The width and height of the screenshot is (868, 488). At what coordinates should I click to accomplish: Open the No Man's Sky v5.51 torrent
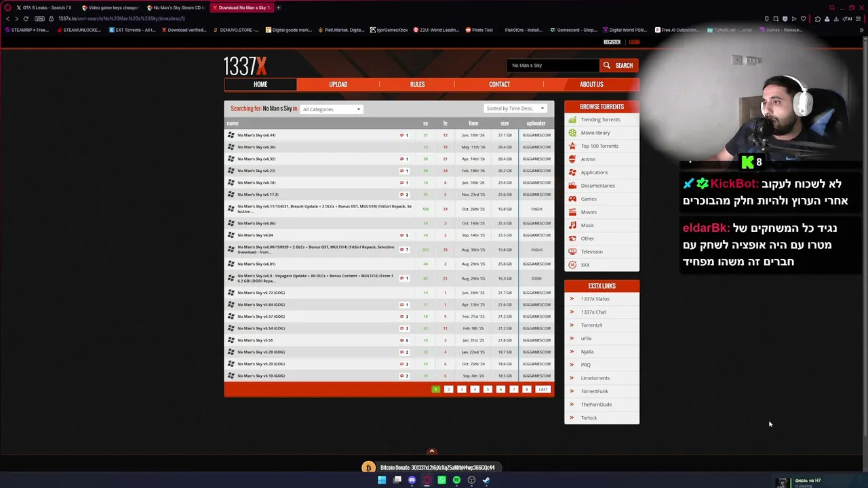[255, 340]
